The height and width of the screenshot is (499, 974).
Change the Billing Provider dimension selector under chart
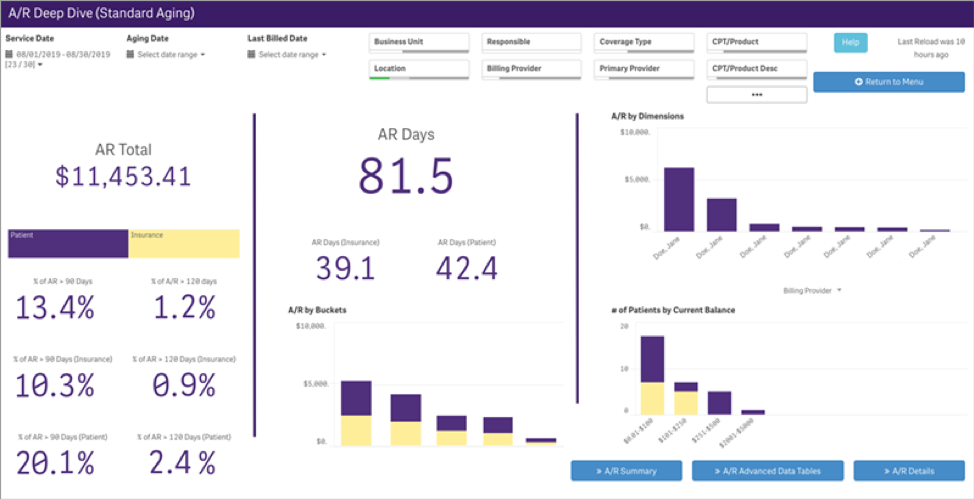(x=812, y=290)
